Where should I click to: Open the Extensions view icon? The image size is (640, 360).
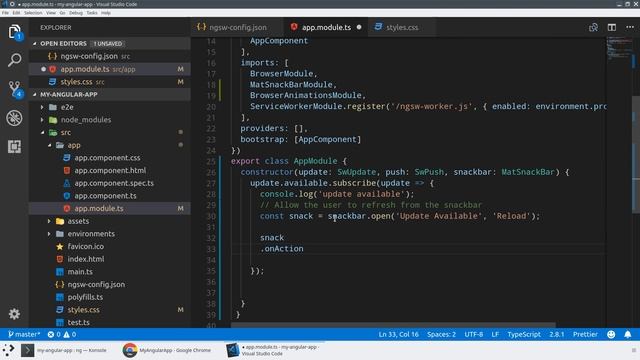(x=14, y=147)
